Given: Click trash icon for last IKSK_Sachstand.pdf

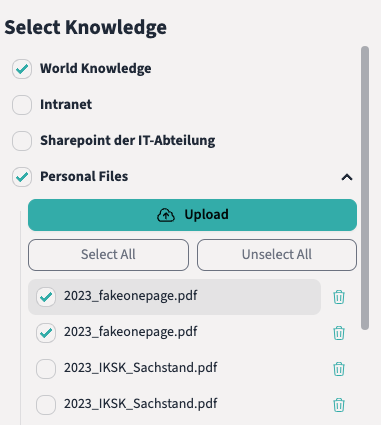Looking at the screenshot, I should click(x=339, y=405).
